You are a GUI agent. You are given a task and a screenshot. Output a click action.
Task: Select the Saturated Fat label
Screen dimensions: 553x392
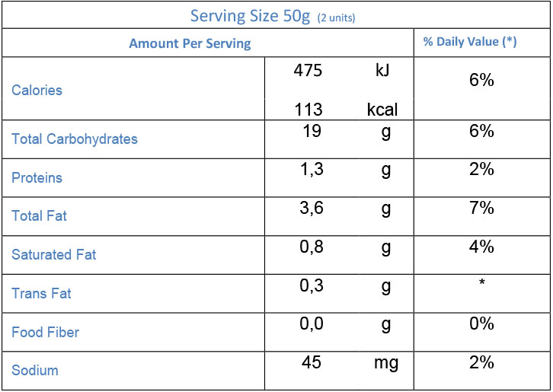click(53, 254)
